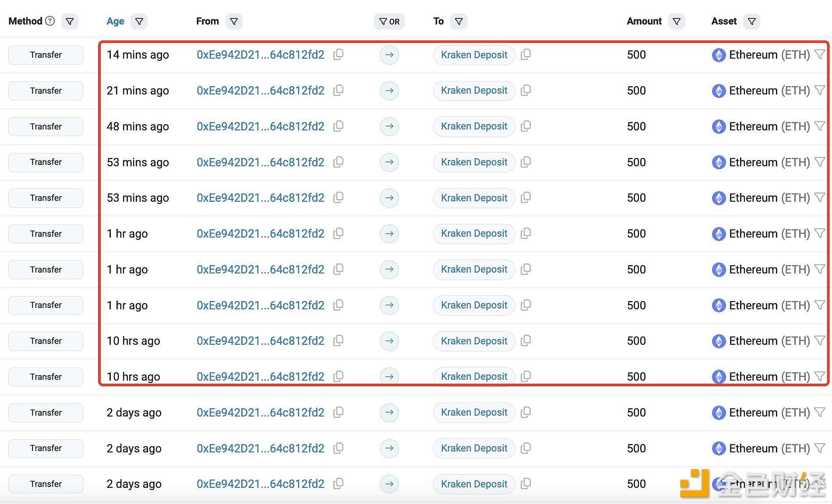Open the From column filter
This screenshot has height=504, width=832.
[x=234, y=21]
